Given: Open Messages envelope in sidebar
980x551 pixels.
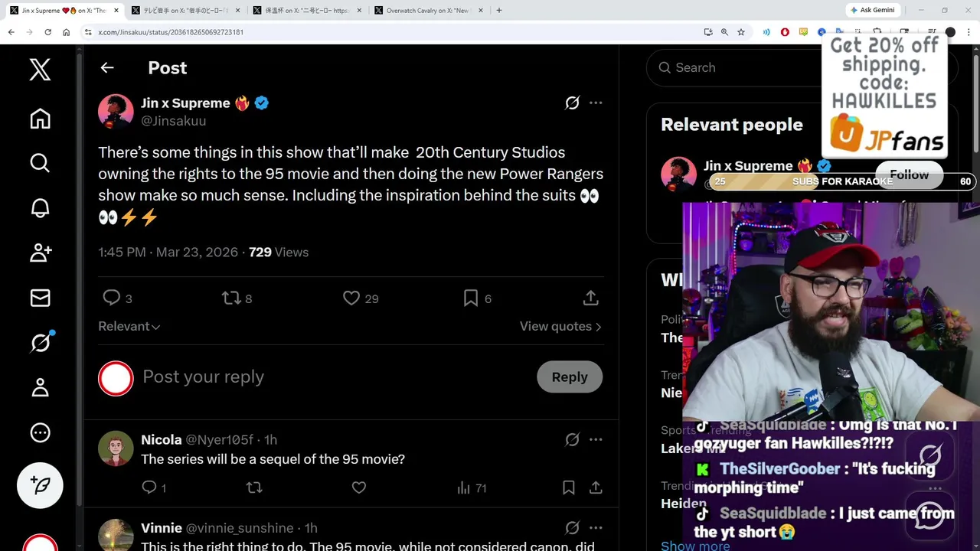Looking at the screenshot, I should (40, 298).
